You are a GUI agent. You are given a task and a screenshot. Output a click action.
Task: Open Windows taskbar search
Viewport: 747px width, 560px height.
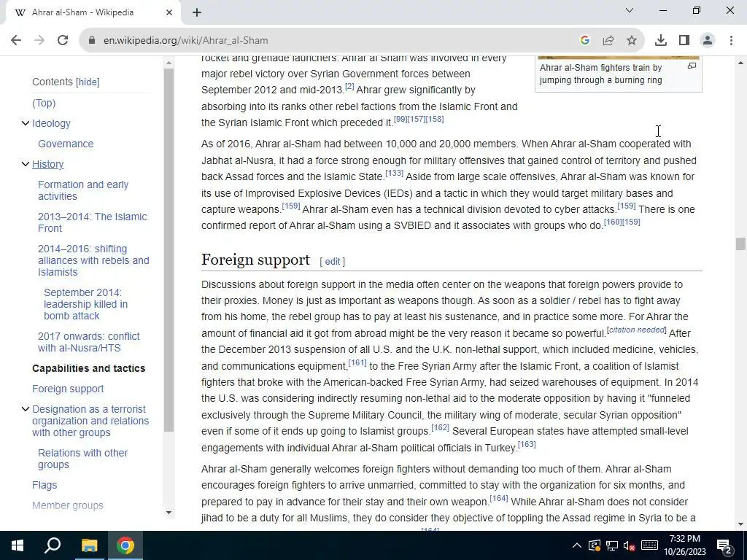(53, 545)
